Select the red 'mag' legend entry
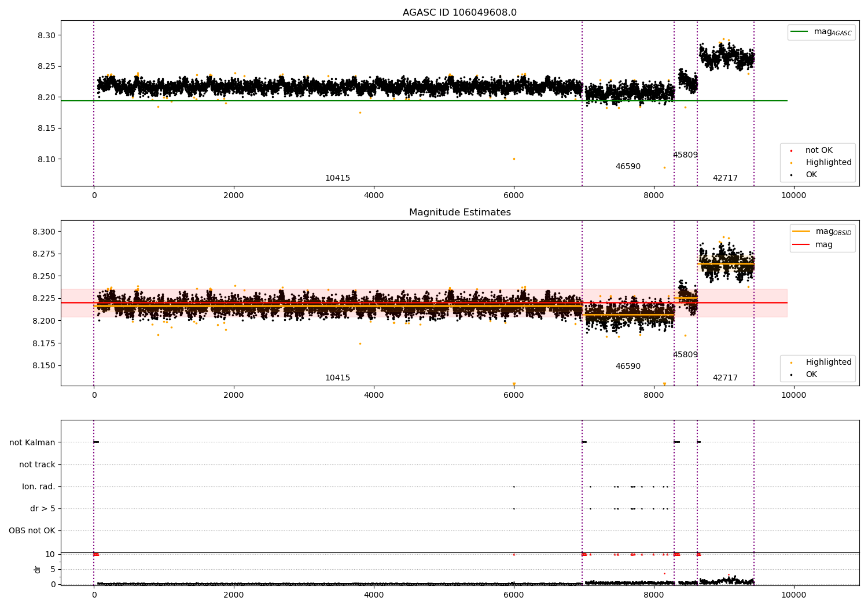Viewport: 868px width, 608px height. pyautogui.click(x=813, y=245)
